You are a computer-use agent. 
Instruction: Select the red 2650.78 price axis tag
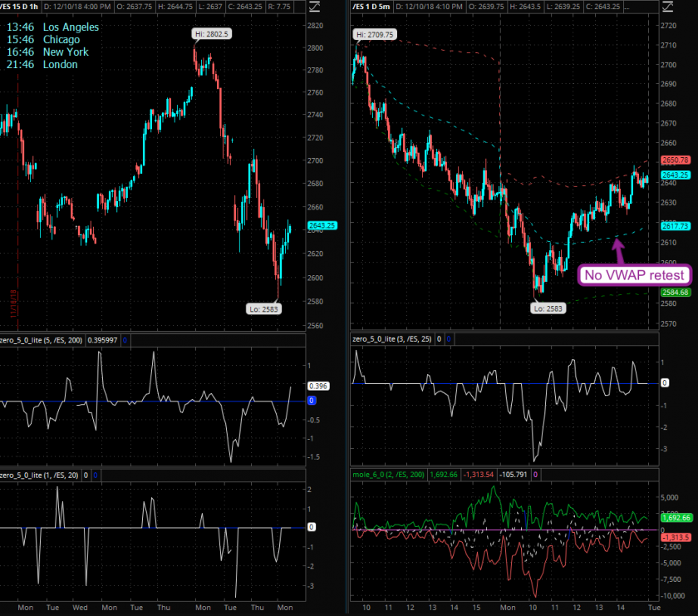click(674, 159)
